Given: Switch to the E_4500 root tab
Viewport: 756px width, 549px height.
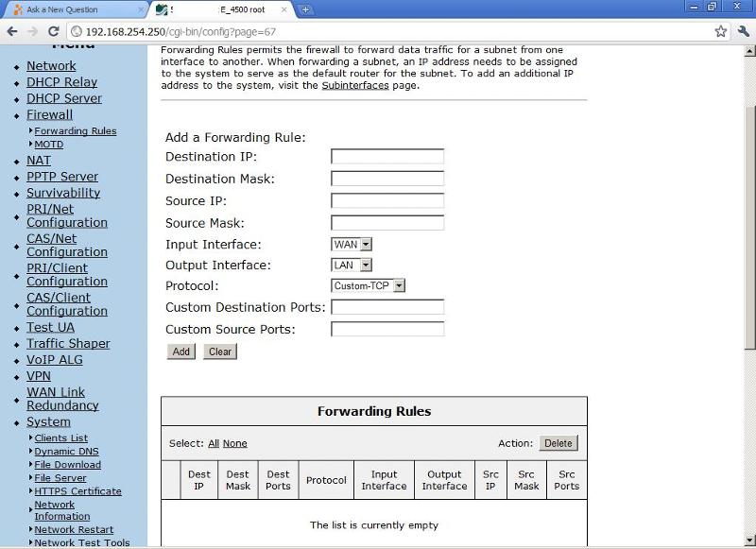Looking at the screenshot, I should pyautogui.click(x=223, y=9).
